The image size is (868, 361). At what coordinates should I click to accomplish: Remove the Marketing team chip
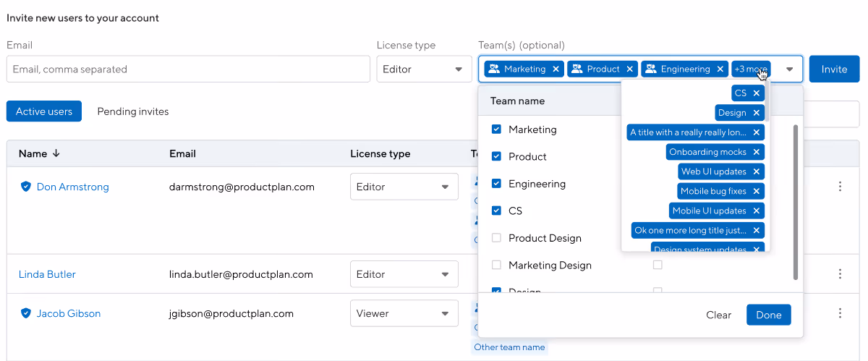click(x=556, y=69)
